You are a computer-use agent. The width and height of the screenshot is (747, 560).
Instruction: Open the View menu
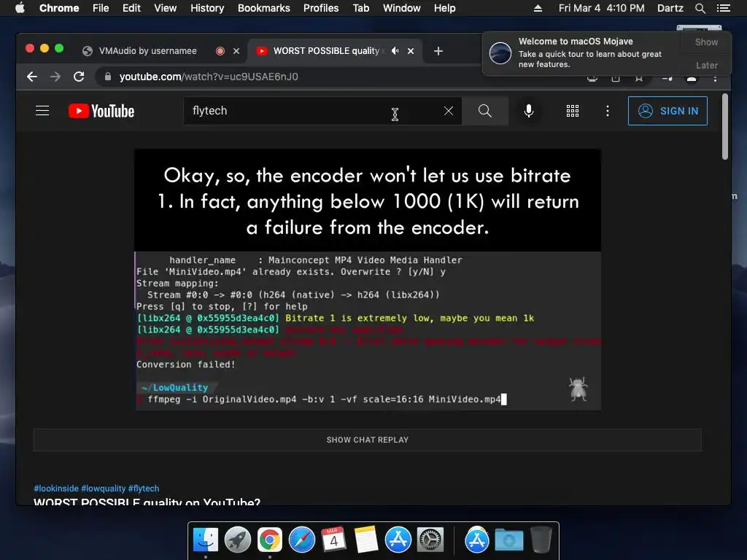click(166, 8)
